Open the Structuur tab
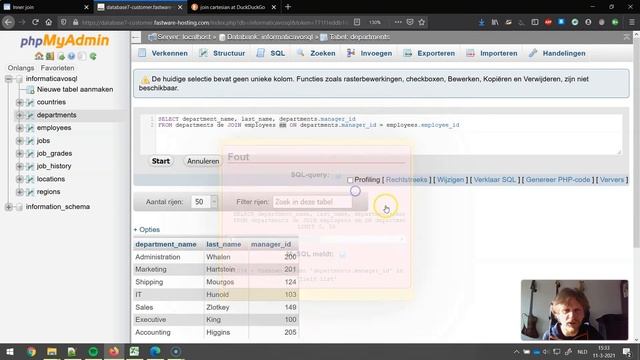This screenshot has height=360, width=640. click(222, 53)
